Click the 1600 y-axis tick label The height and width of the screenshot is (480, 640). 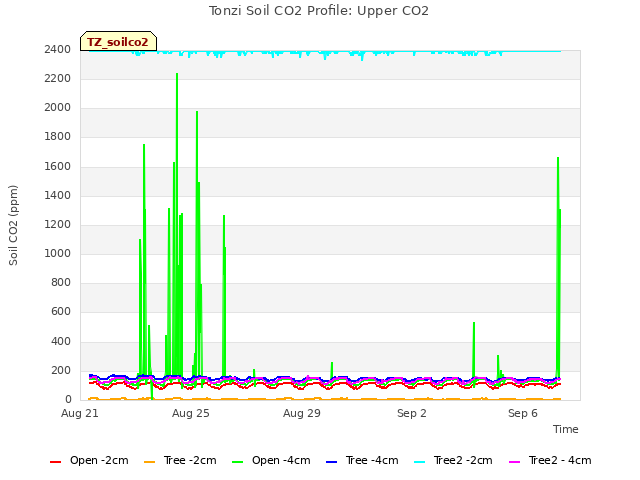[x=58, y=166]
